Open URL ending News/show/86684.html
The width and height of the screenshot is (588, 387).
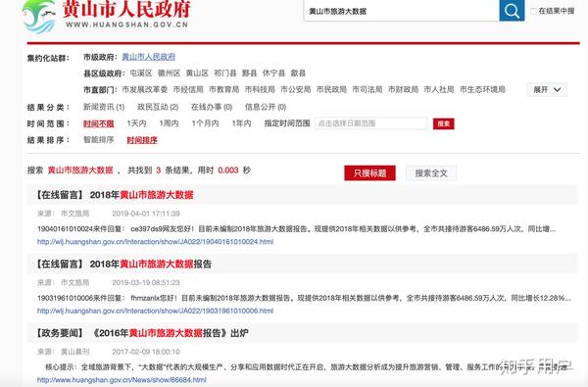(x=122, y=380)
